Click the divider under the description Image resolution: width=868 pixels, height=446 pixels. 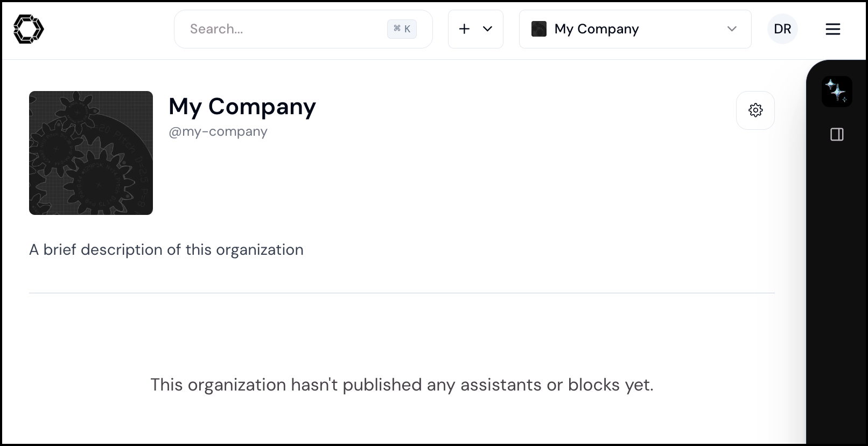(402, 293)
